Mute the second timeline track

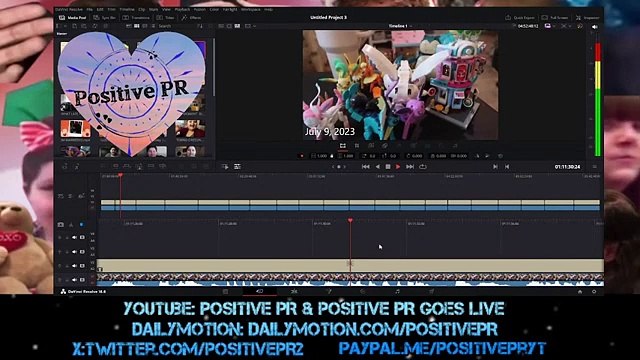click(x=74, y=251)
